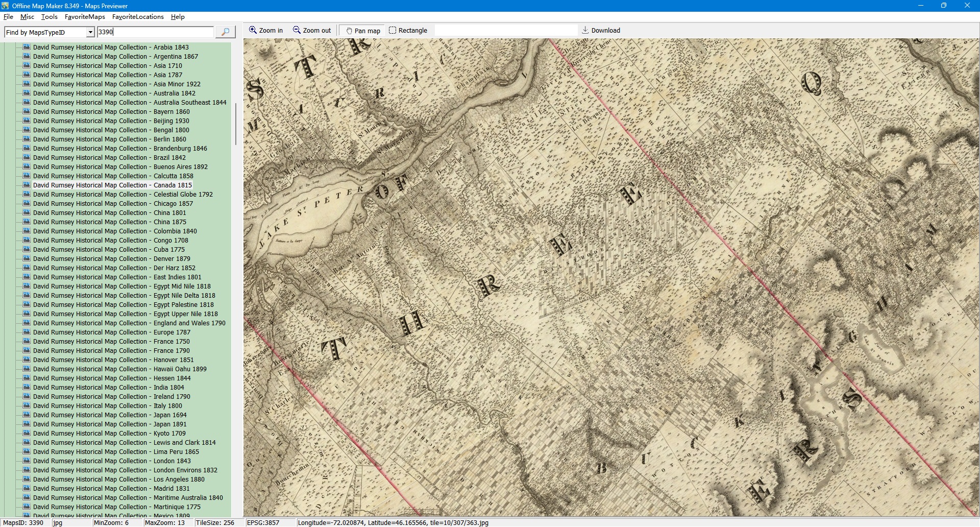Open the Find by MapsTypeID dropdown
980x527 pixels.
(90, 33)
